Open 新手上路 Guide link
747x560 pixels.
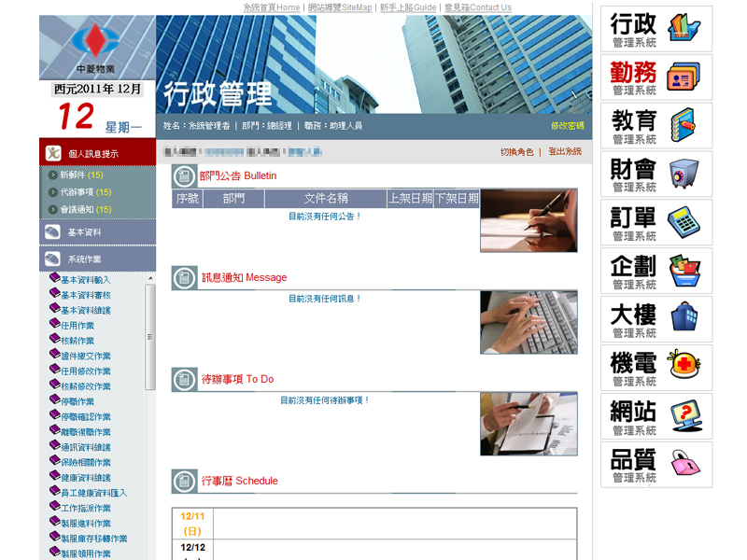(408, 7)
